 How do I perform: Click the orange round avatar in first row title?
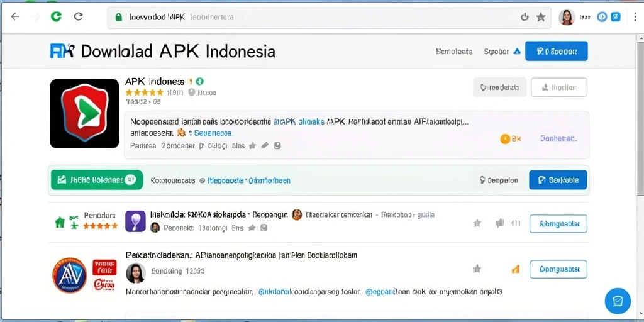tap(297, 215)
